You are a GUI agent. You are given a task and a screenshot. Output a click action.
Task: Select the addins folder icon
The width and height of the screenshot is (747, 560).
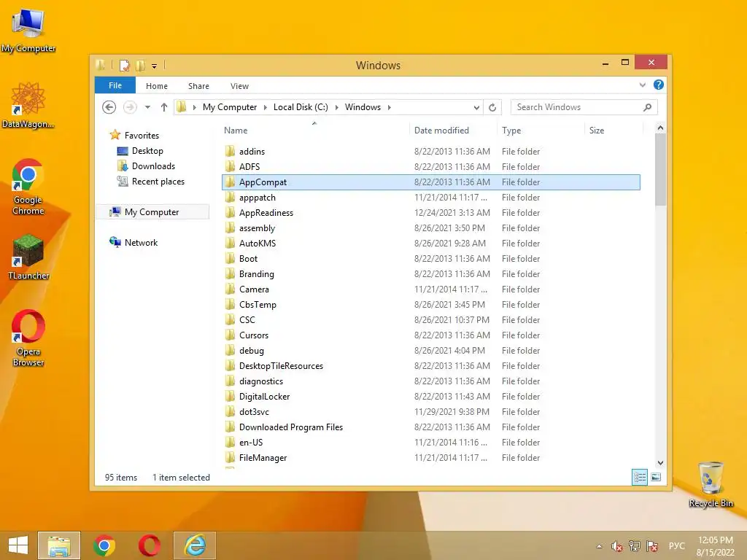tap(230, 152)
